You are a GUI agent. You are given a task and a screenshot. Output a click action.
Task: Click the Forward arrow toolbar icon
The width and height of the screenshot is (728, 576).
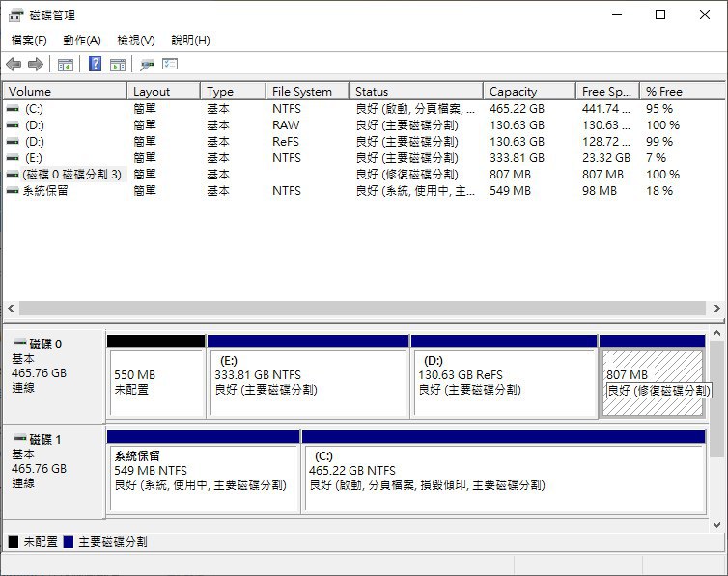point(36,64)
